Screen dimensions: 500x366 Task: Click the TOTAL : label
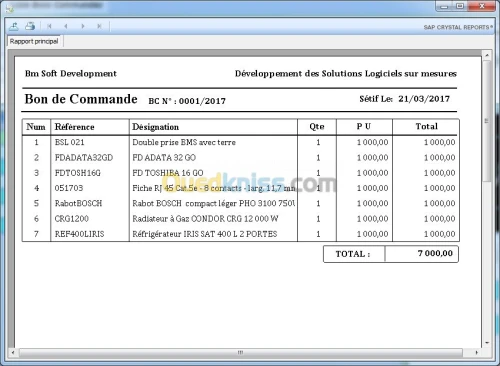click(x=353, y=254)
